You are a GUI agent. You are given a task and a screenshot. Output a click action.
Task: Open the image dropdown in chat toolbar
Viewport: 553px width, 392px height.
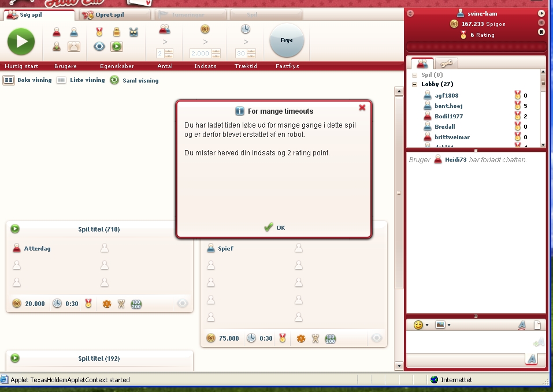pos(442,325)
